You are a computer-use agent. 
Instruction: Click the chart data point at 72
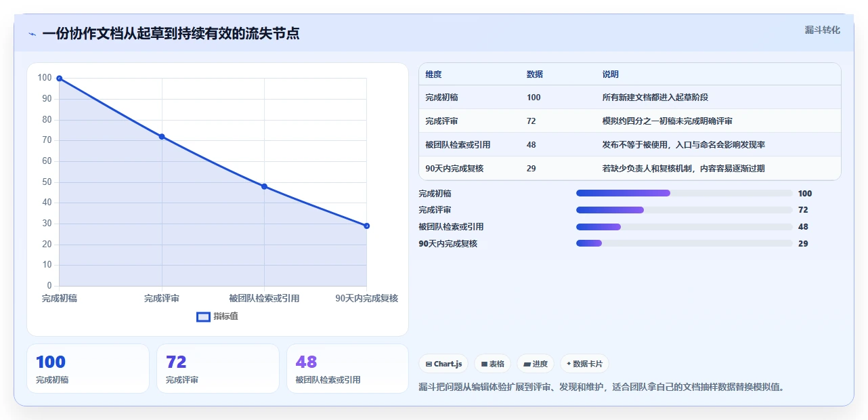coord(162,137)
